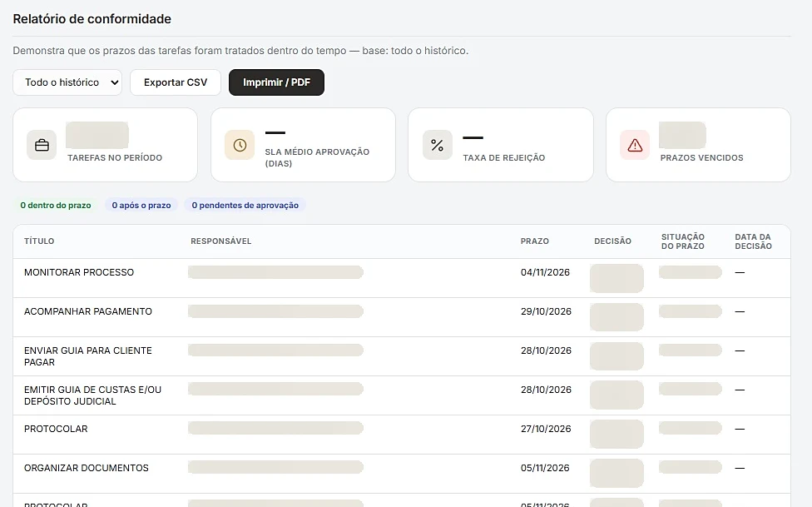The width and height of the screenshot is (812, 507).
Task: Click the clock icon on SLA médio card
Action: tap(240, 145)
